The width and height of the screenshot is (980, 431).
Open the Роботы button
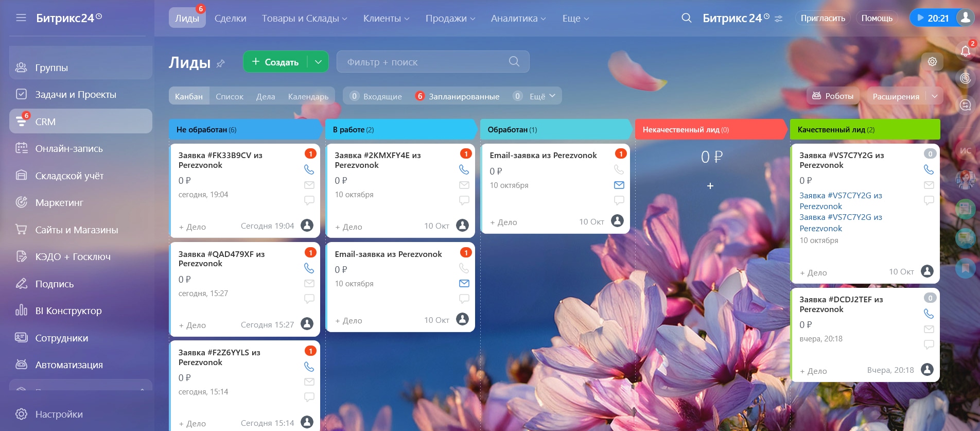(x=833, y=96)
